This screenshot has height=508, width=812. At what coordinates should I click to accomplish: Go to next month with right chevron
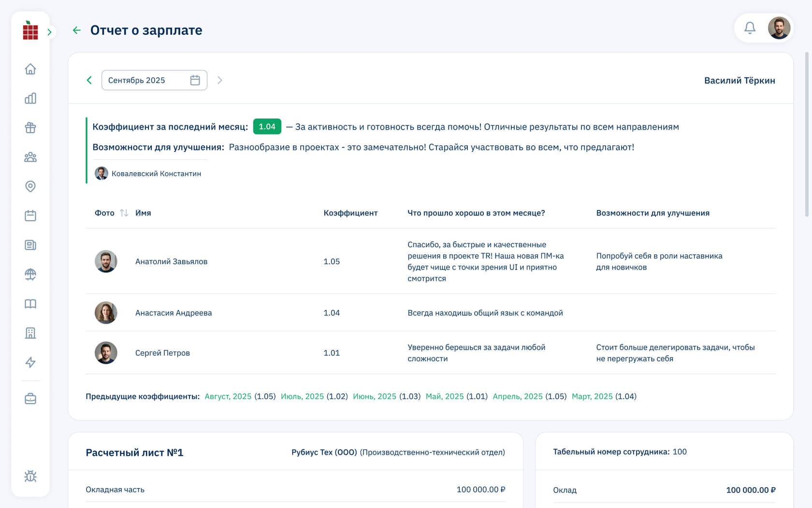[220, 80]
